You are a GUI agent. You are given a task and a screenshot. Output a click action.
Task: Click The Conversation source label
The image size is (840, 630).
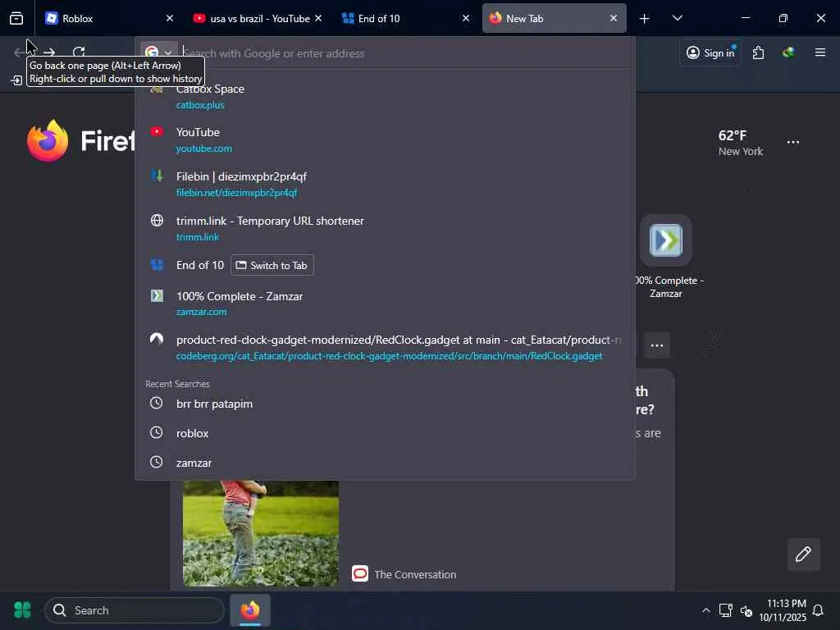(415, 574)
